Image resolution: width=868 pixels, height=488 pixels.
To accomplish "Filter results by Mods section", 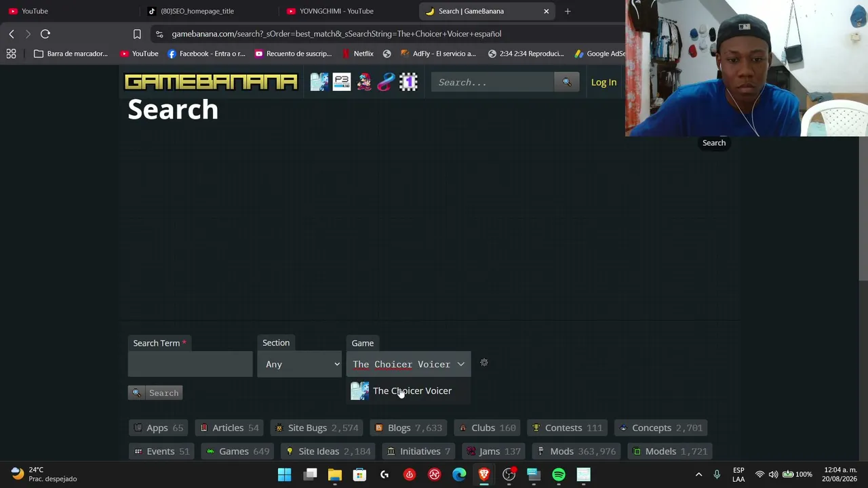I will tap(576, 451).
